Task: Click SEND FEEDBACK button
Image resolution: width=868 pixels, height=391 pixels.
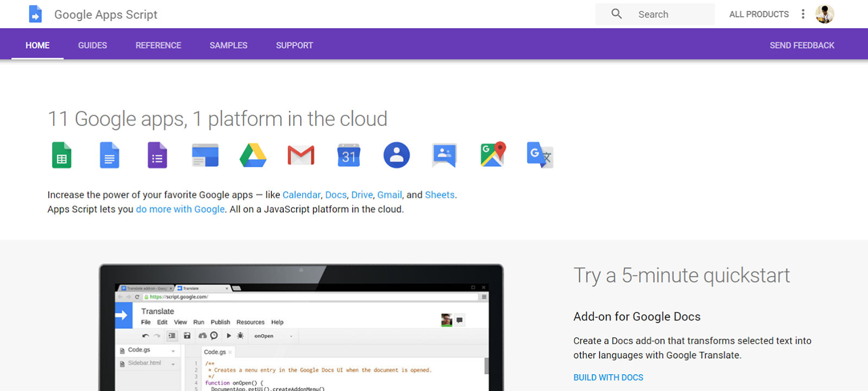Action: 802,45
